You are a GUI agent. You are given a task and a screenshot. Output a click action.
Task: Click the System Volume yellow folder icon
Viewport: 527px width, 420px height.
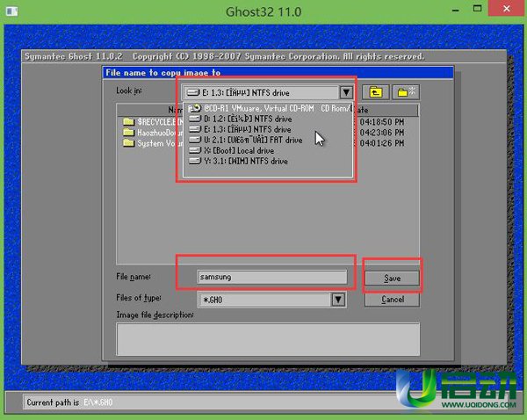pyautogui.click(x=128, y=143)
